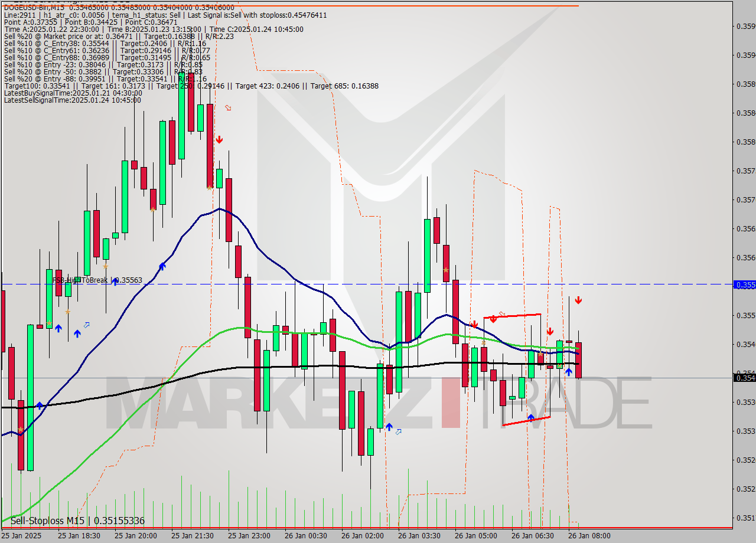Click the LatestBuySignalTime text line
756x543 pixels.
tap(73, 93)
